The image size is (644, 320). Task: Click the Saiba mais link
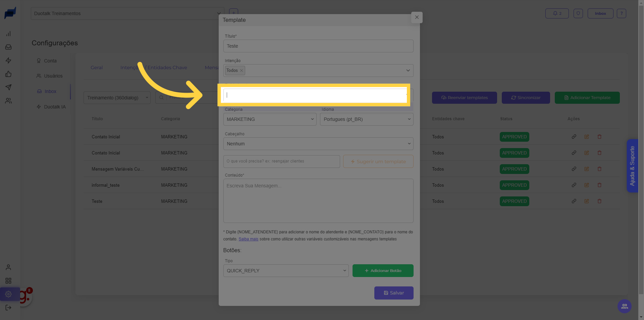(x=248, y=239)
